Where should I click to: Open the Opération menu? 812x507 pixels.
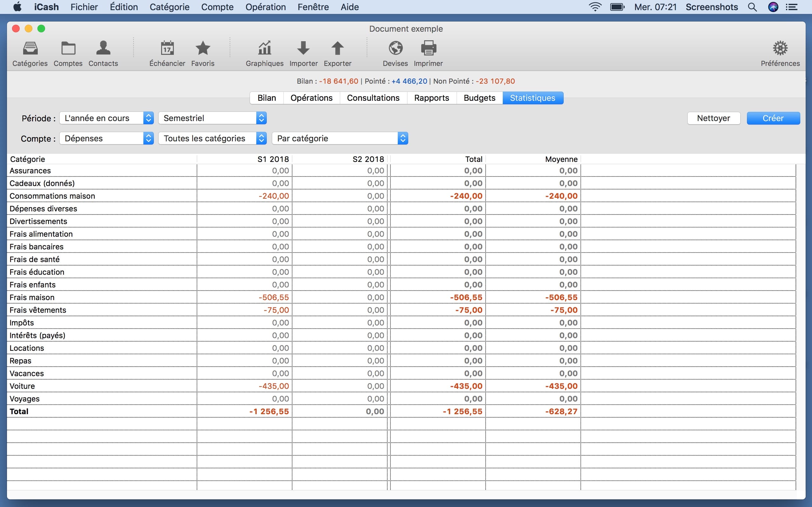[265, 7]
